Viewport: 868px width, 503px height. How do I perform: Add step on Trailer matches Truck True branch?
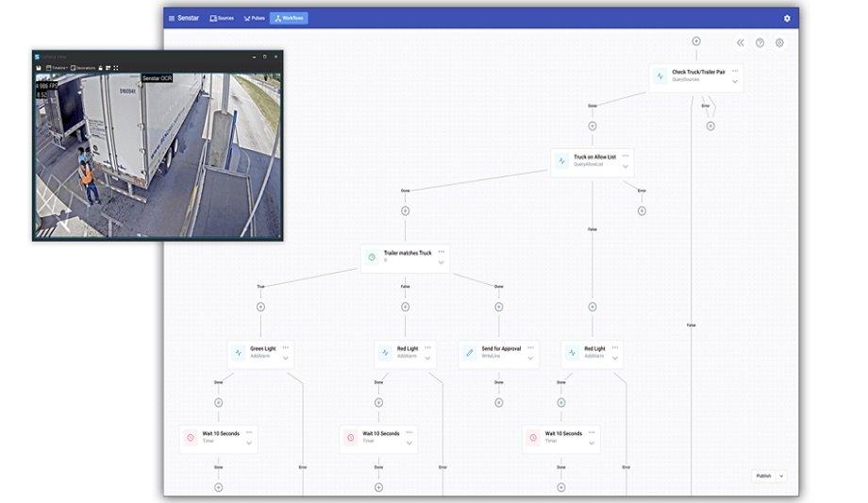point(260,307)
